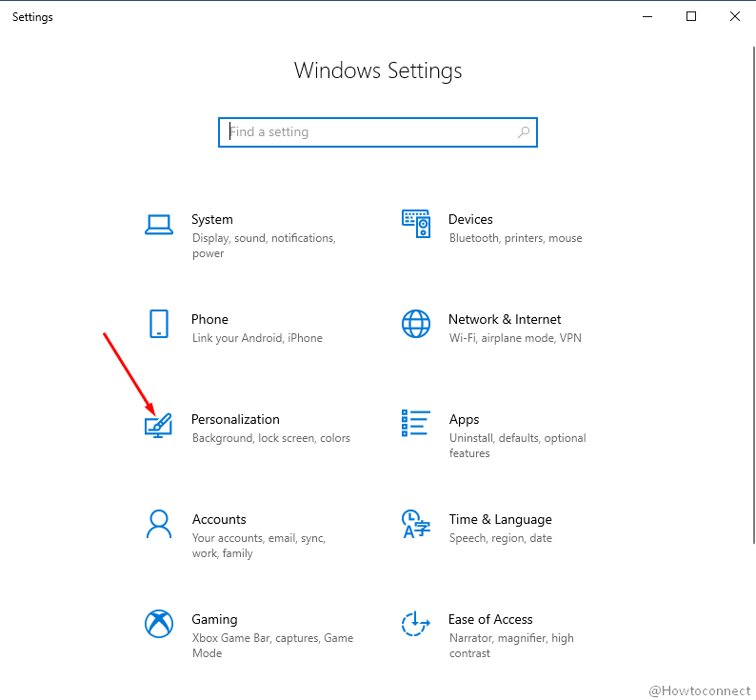Open the Devices keyboard and speaker icon
The width and height of the screenshot is (756, 700).
click(x=416, y=224)
